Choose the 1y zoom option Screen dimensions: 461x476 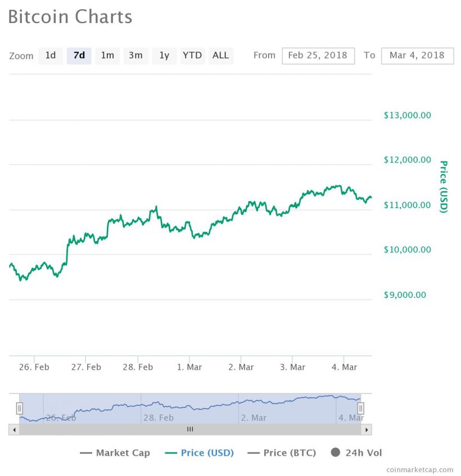pos(164,56)
